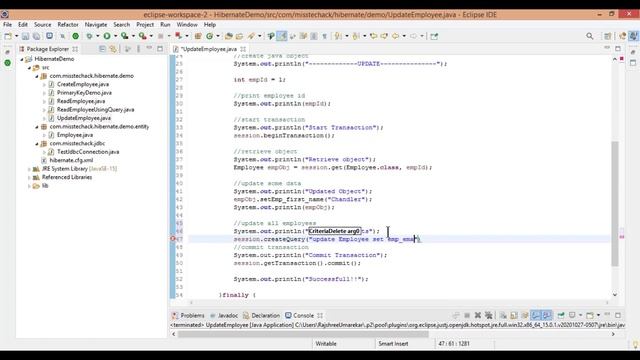Toggle Link with Editor in Package Explorer
This screenshot has height=360, width=640.
pyautogui.click(x=113, y=49)
